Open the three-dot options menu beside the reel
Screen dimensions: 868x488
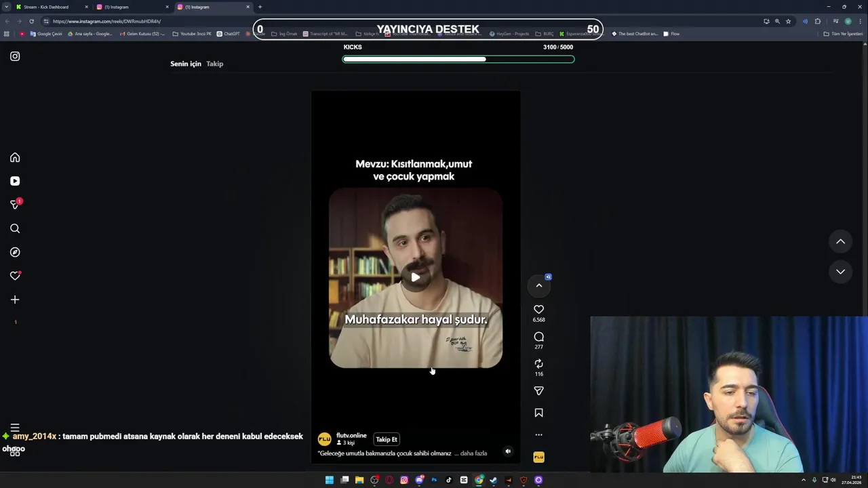pos(538,434)
